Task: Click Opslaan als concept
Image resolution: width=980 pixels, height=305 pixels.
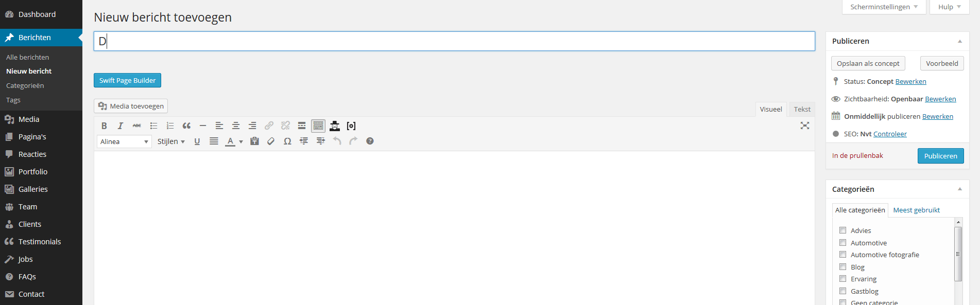Action: coord(868,63)
